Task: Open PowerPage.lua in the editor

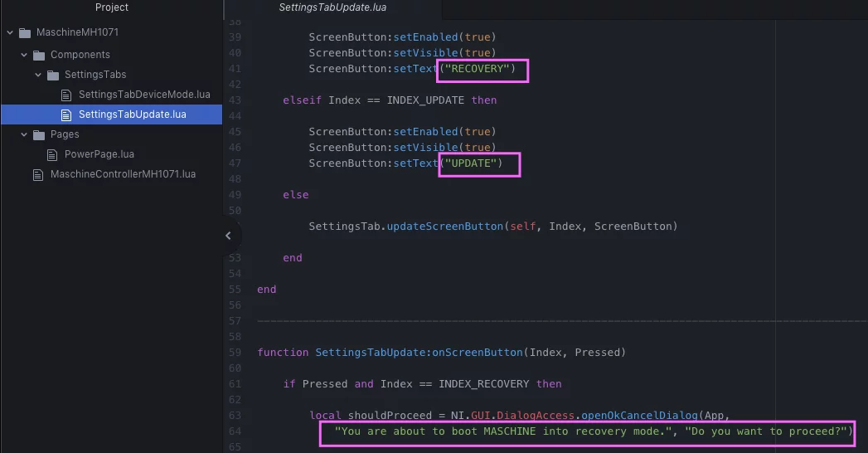Action: pos(99,154)
